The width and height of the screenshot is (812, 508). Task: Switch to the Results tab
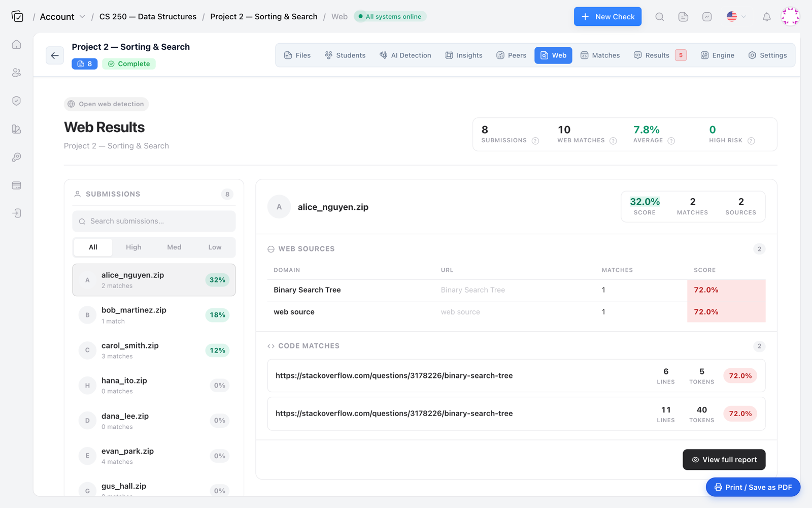(660, 55)
